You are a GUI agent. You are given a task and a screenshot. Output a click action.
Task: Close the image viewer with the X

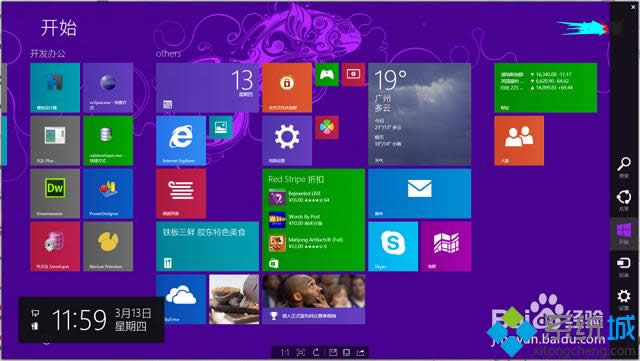[633, 7]
